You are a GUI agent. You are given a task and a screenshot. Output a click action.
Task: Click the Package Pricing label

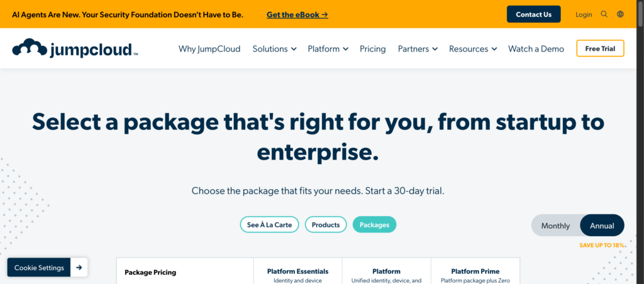click(x=150, y=272)
